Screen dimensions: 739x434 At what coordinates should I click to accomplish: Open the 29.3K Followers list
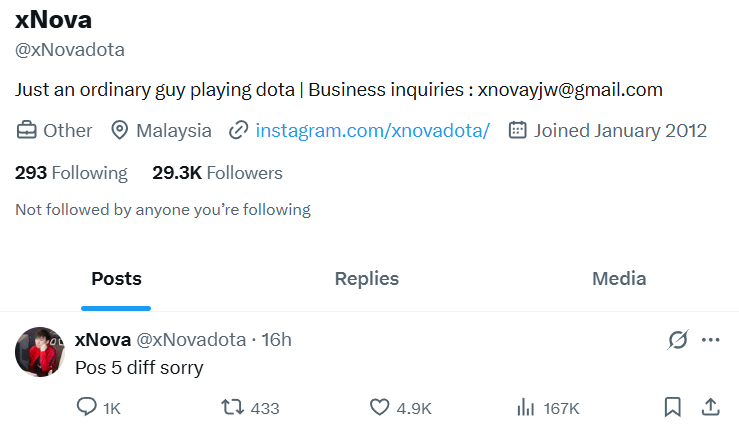coord(217,173)
